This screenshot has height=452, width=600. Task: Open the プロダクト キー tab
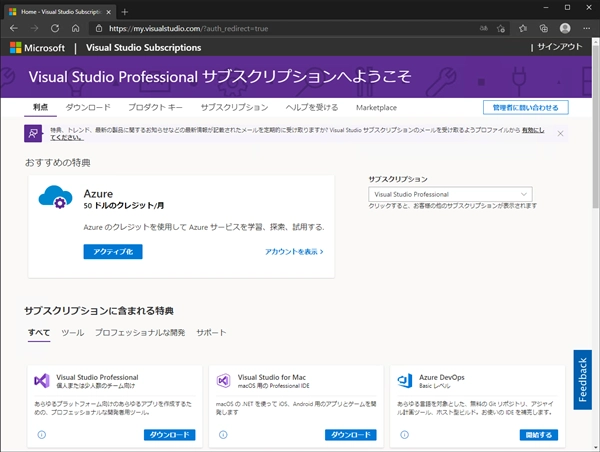click(x=155, y=107)
